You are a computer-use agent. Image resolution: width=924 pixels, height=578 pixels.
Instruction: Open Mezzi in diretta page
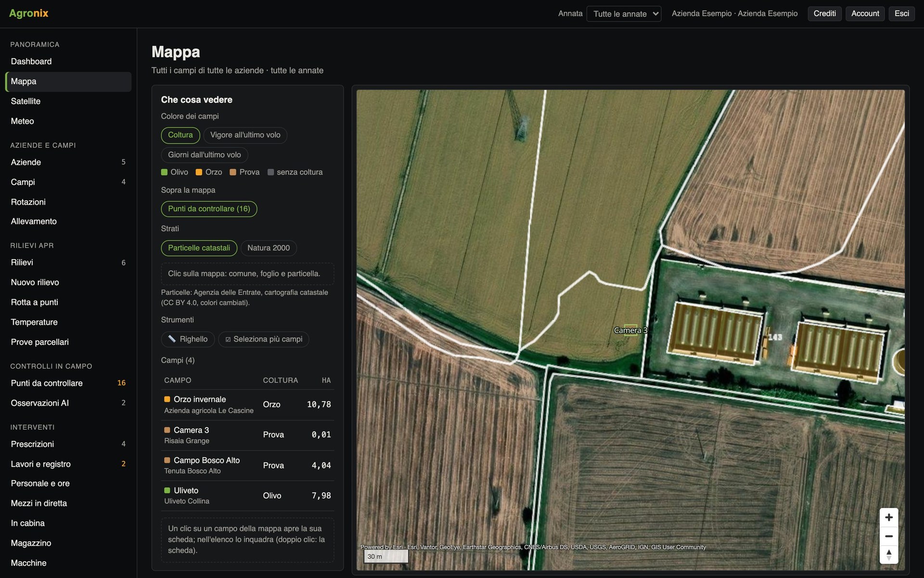click(x=68, y=503)
